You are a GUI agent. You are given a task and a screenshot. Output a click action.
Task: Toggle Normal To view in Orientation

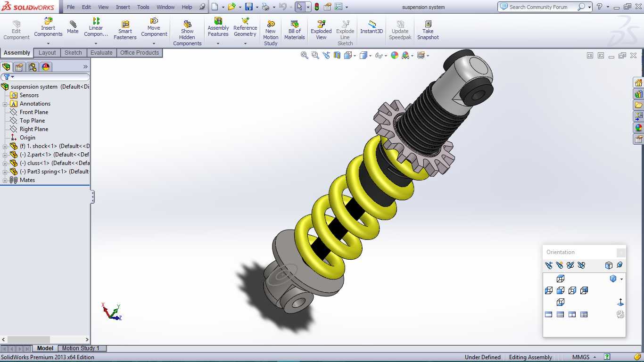[x=620, y=302]
